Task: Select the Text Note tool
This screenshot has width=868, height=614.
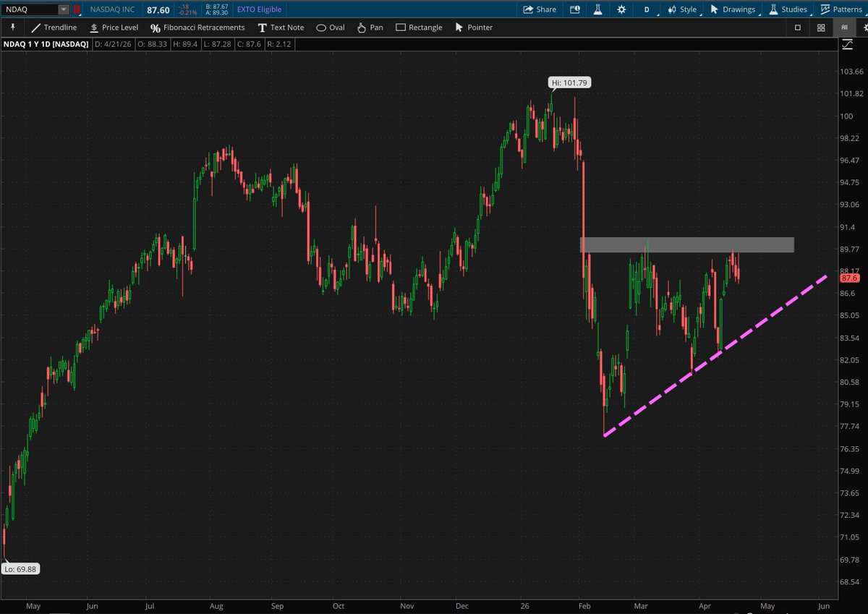Action: (x=281, y=27)
